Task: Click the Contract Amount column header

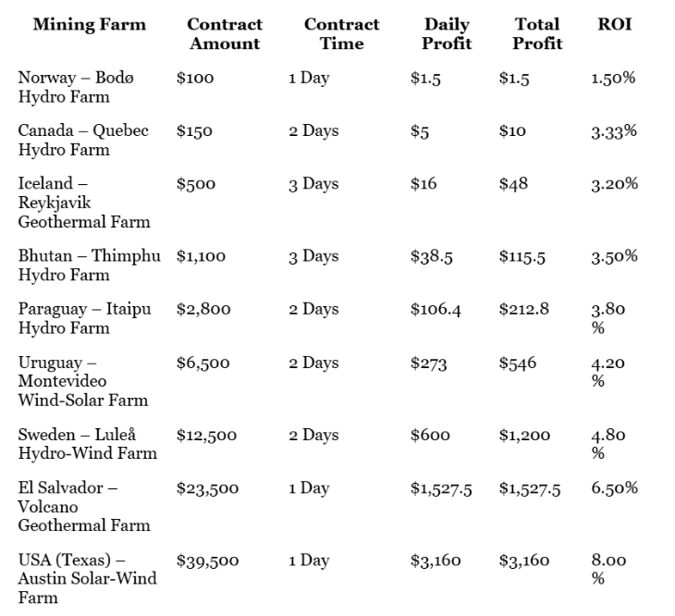Action: pyautogui.click(x=224, y=34)
